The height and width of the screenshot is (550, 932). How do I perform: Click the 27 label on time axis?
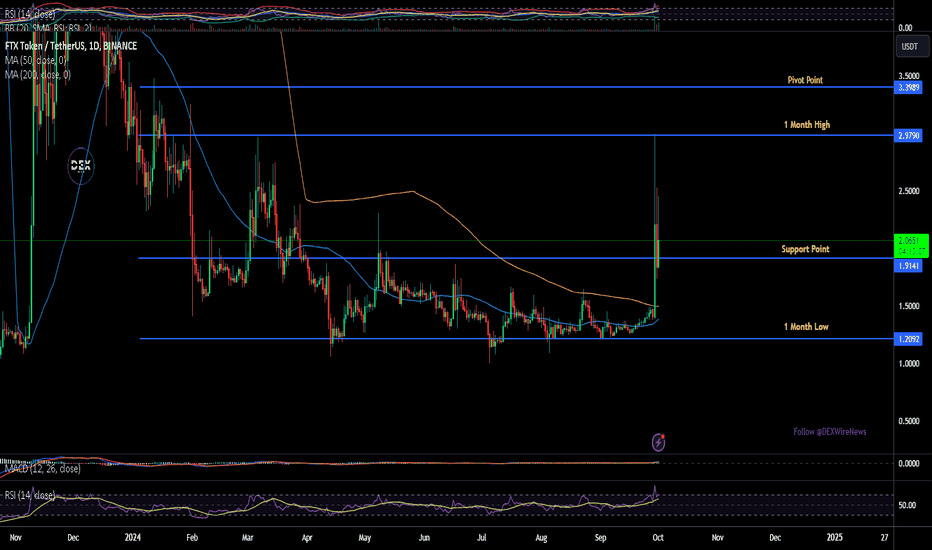(x=884, y=538)
